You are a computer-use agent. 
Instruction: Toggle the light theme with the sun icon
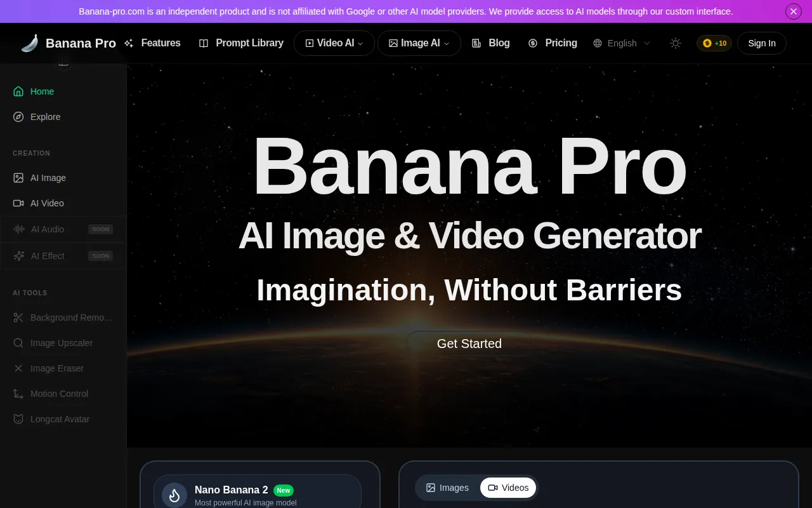(676, 43)
